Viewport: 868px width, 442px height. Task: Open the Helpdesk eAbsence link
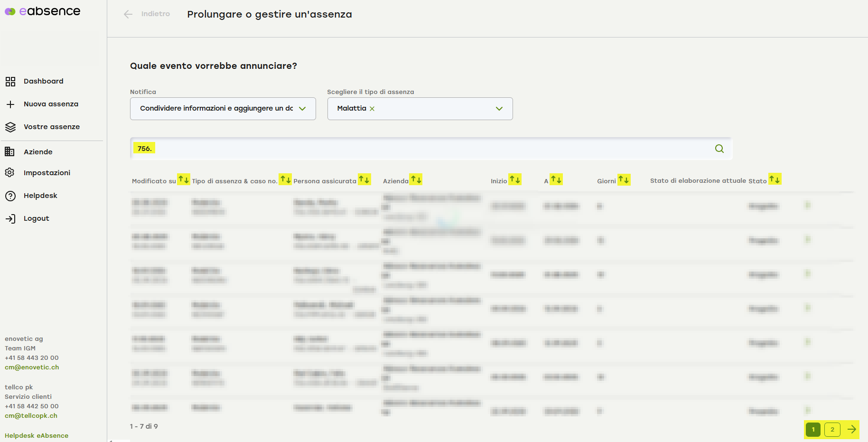click(37, 435)
